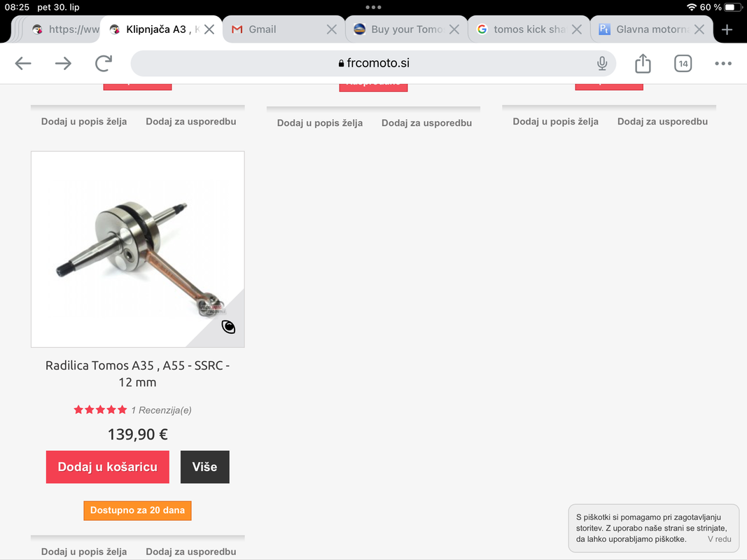Go forward with the browser forward arrow

click(63, 63)
